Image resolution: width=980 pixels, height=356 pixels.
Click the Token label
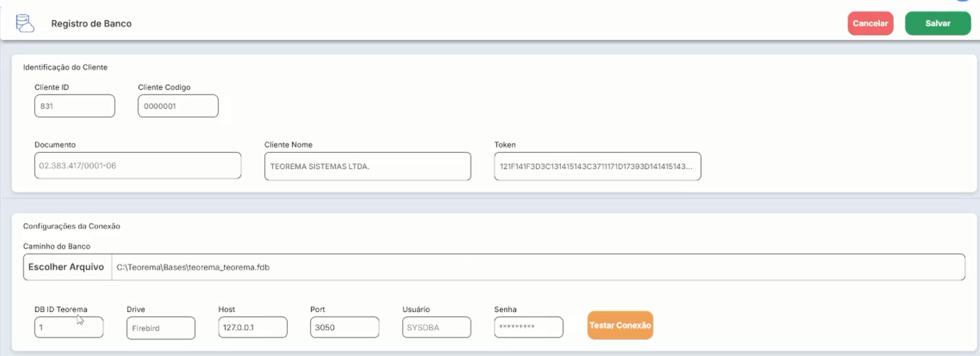tap(505, 144)
